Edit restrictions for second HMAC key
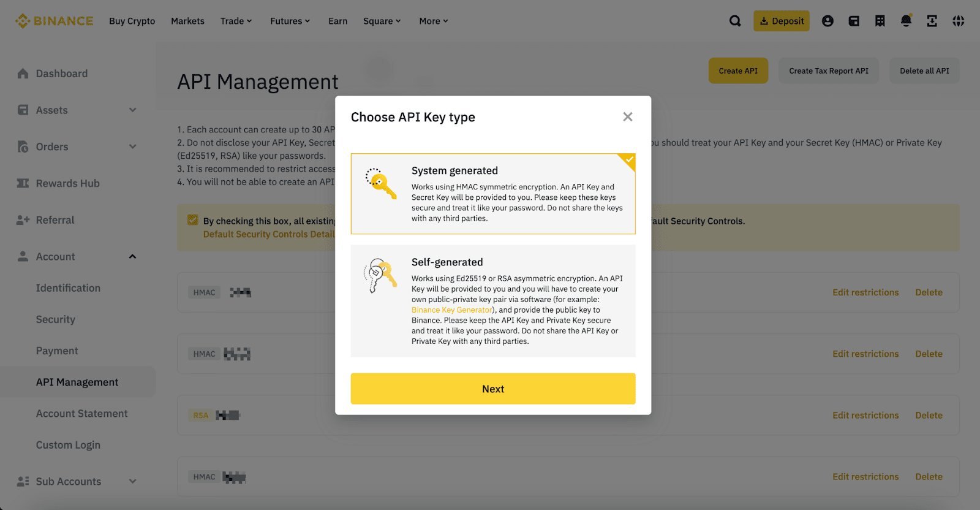 click(865, 354)
